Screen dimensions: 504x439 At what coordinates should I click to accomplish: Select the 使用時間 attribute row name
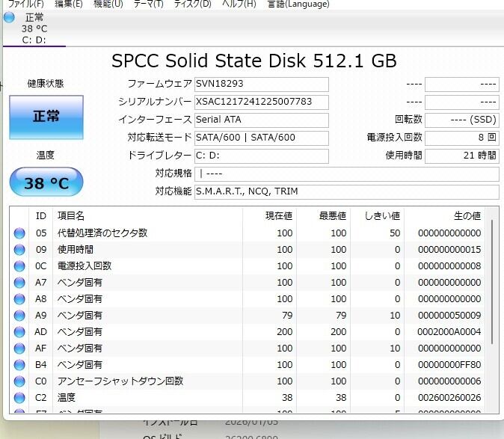(x=76, y=250)
